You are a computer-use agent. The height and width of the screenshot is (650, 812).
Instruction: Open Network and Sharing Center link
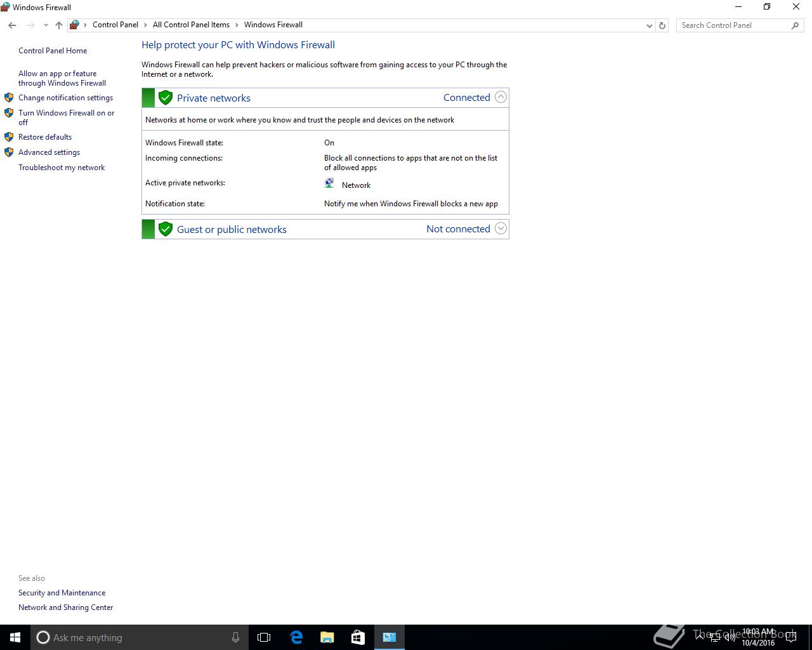[65, 607]
